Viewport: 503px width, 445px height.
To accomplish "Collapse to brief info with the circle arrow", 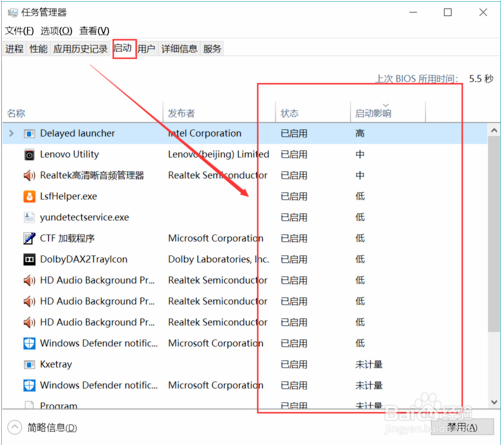I will coord(14,427).
